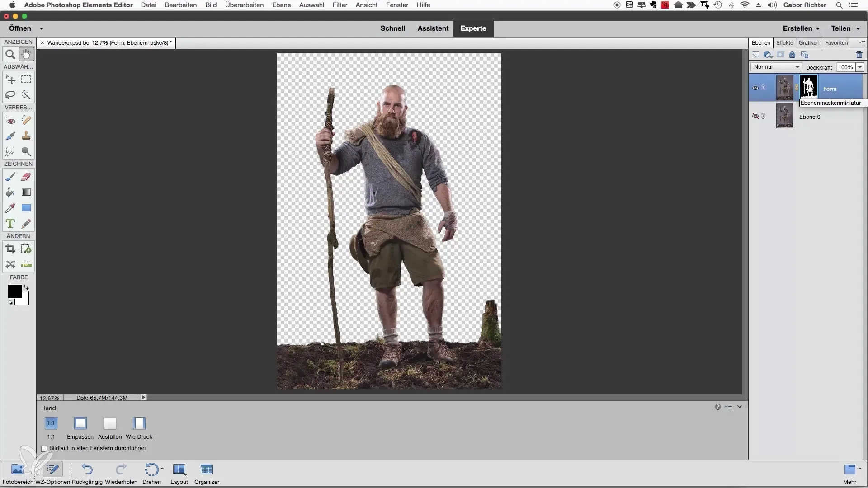Expand the Deckkraft opacity dropdown arrow
Viewport: 868px width, 488px height.
tap(860, 67)
